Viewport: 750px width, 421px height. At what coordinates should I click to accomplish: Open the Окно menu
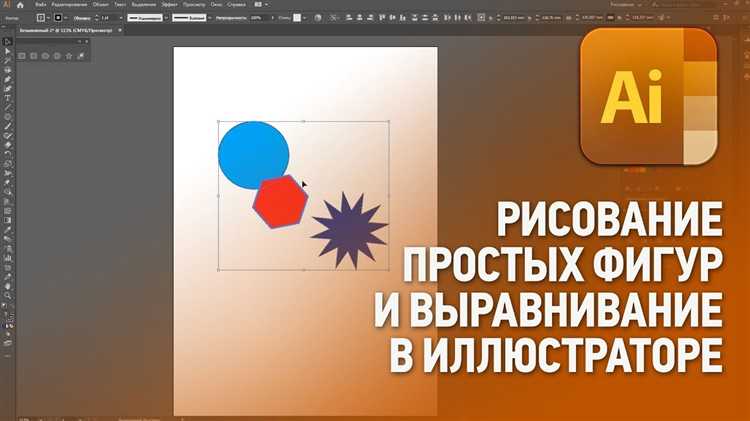216,4
